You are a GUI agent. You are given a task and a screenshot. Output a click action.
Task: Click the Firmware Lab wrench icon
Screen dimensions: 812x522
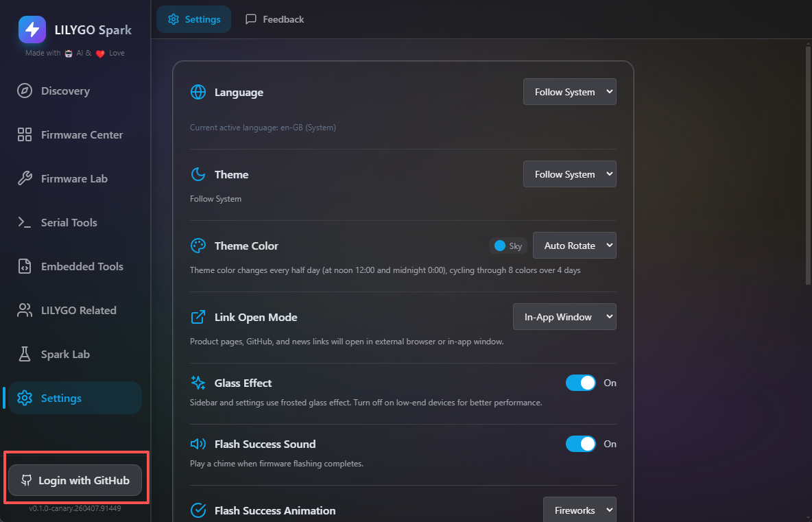pos(25,179)
